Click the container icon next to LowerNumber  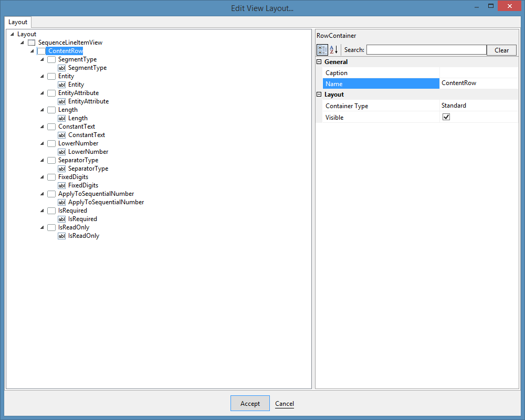click(x=51, y=143)
